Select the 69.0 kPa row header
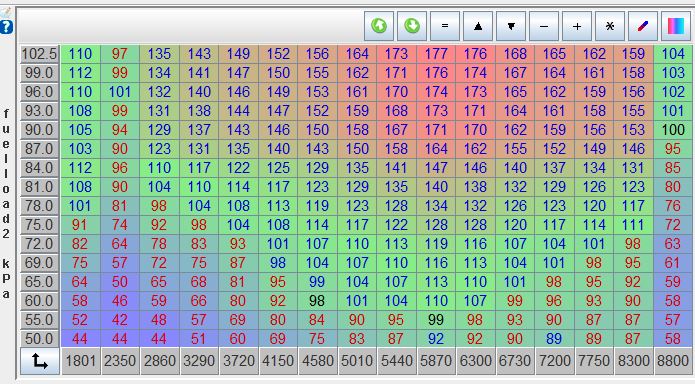This screenshot has height=384, width=695. [39, 263]
